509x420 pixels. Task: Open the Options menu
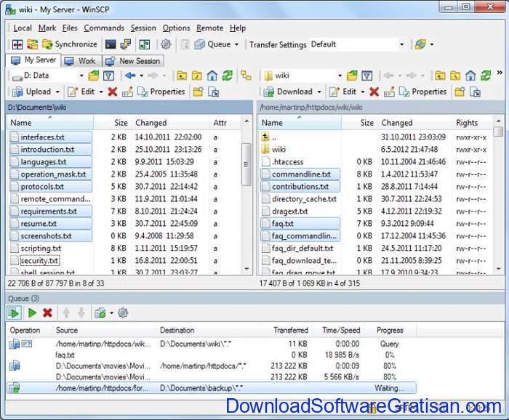176,28
